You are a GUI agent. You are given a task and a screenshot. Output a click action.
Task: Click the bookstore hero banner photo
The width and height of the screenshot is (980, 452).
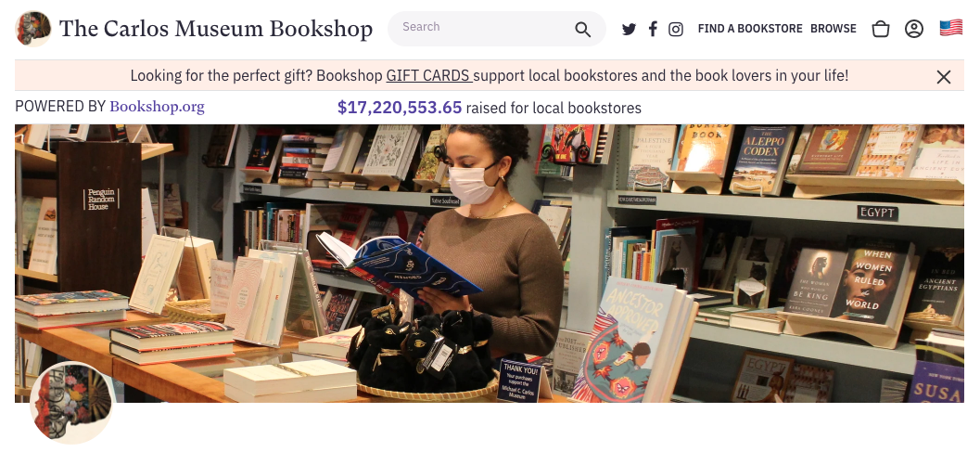coord(490,263)
